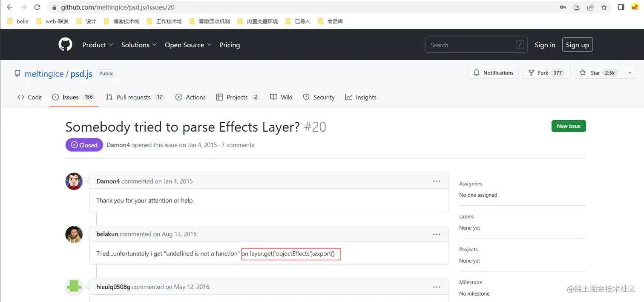Open the browser profile avatar

[635, 7]
